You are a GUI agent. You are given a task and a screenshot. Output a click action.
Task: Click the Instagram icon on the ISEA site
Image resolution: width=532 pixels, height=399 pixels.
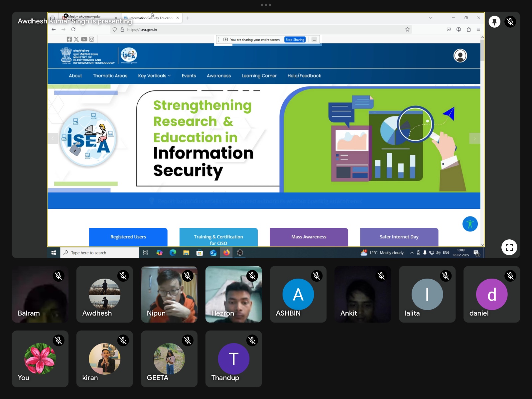pos(92,39)
